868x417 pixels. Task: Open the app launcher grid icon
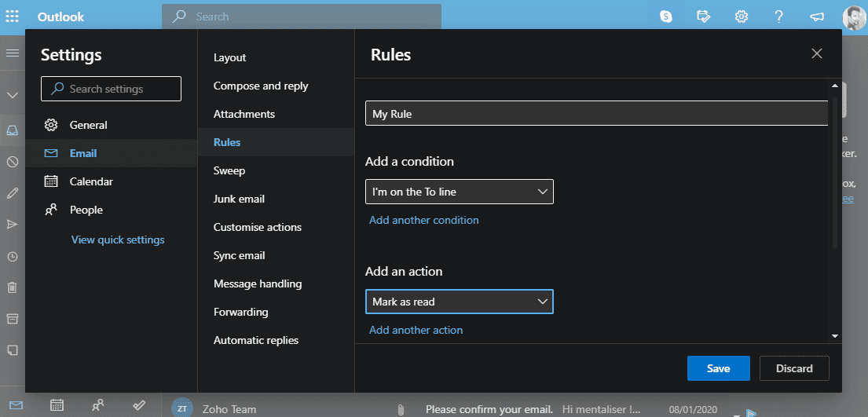[13, 16]
